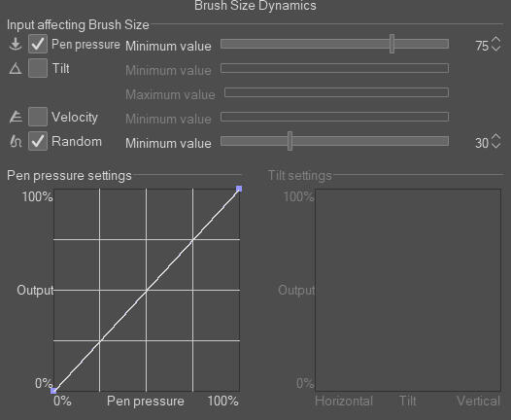The height and width of the screenshot is (420, 511).
Task: Select the bottom-left curve control point
Action: pos(53,391)
